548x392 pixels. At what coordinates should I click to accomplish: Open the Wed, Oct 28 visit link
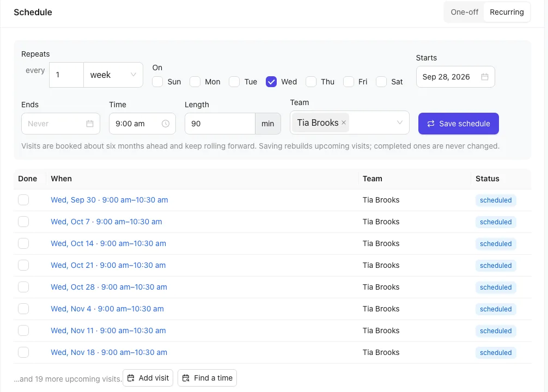tap(109, 287)
